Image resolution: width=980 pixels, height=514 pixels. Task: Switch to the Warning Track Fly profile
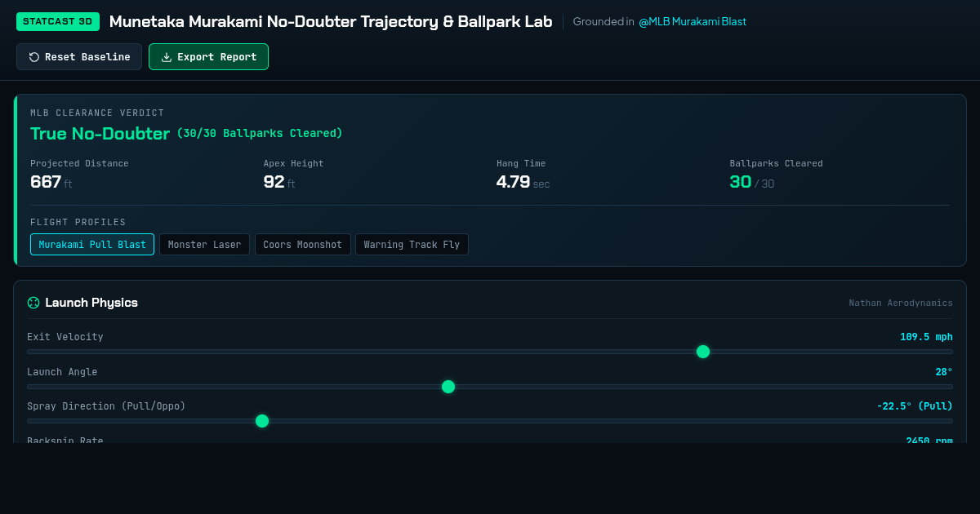pos(412,245)
